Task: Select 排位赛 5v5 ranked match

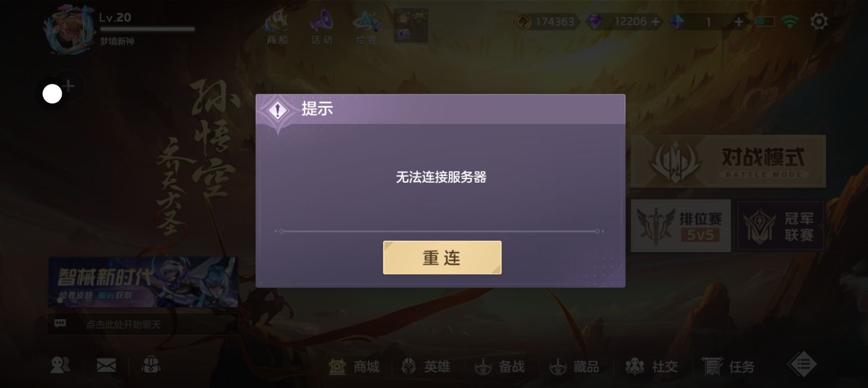Action: click(681, 225)
